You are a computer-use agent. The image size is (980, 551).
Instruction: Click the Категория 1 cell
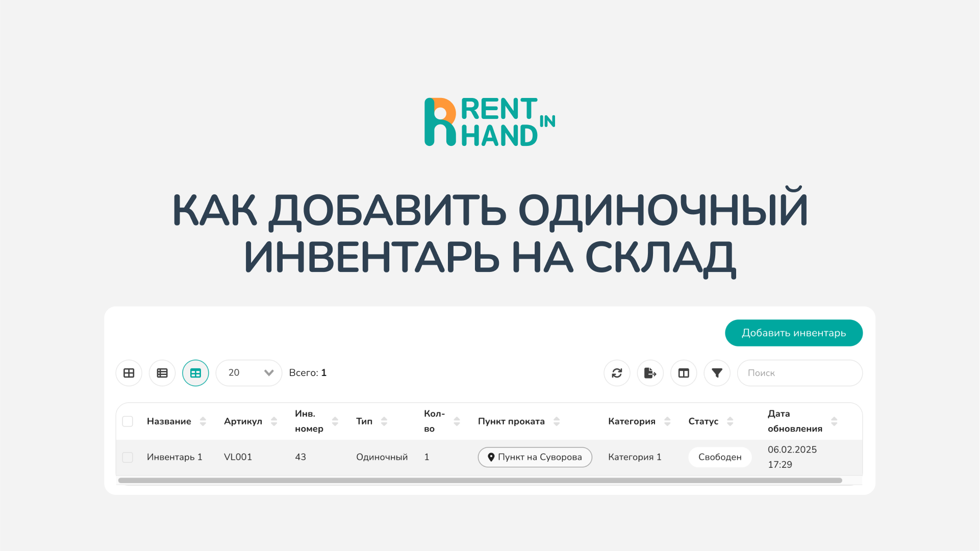(x=635, y=457)
